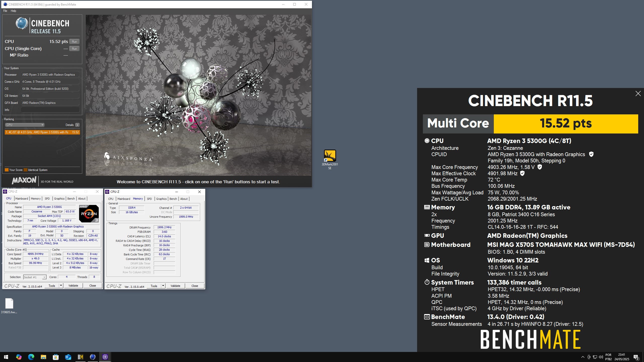
Task: Select the 319605.hw desktop file
Action: point(9,306)
